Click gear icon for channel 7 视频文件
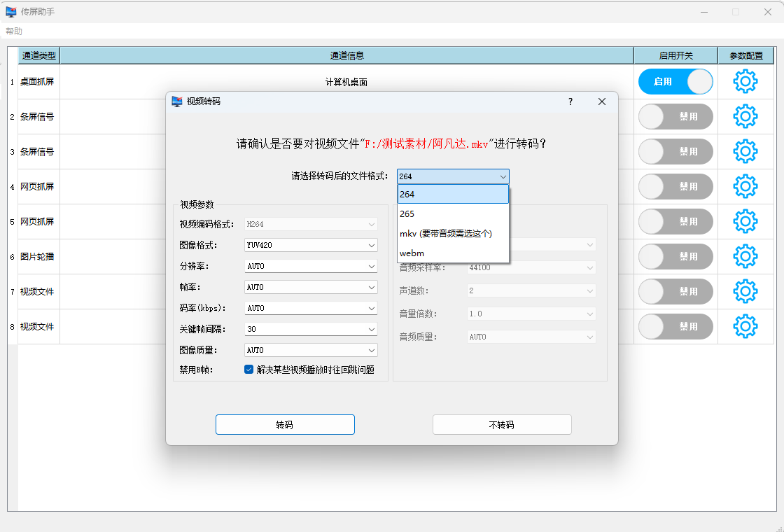This screenshot has height=532, width=784. (745, 291)
